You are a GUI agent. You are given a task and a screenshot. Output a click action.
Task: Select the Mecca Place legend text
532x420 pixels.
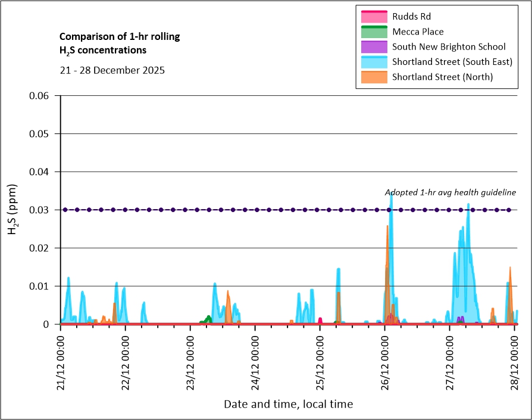click(418, 32)
